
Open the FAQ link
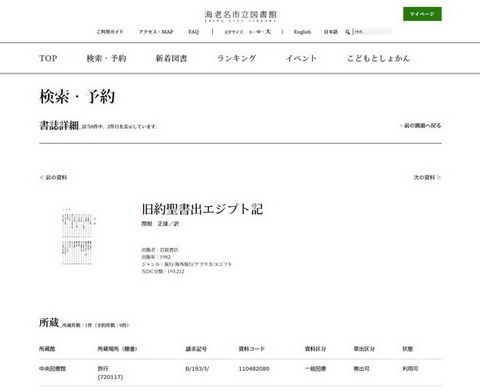[193, 32]
